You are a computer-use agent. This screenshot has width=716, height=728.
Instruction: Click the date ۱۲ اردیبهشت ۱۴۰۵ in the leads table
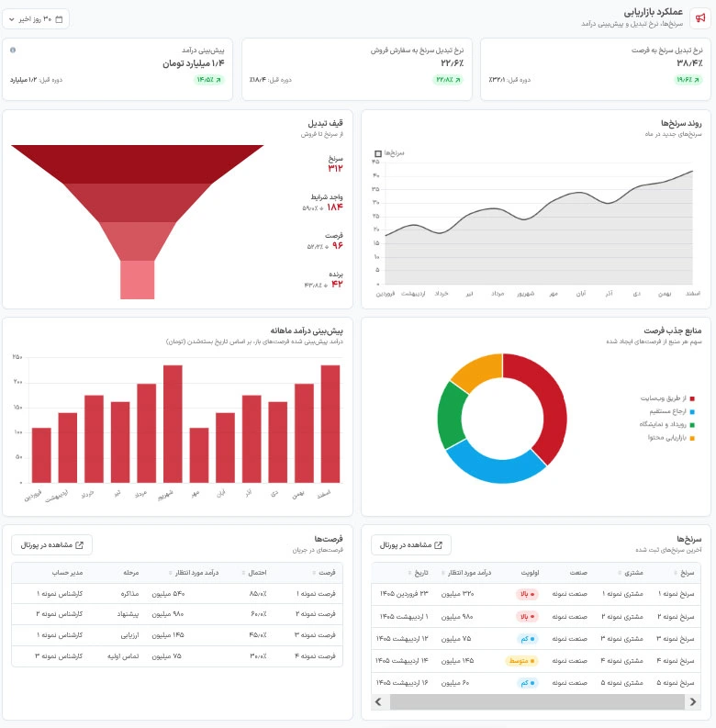pos(402,639)
